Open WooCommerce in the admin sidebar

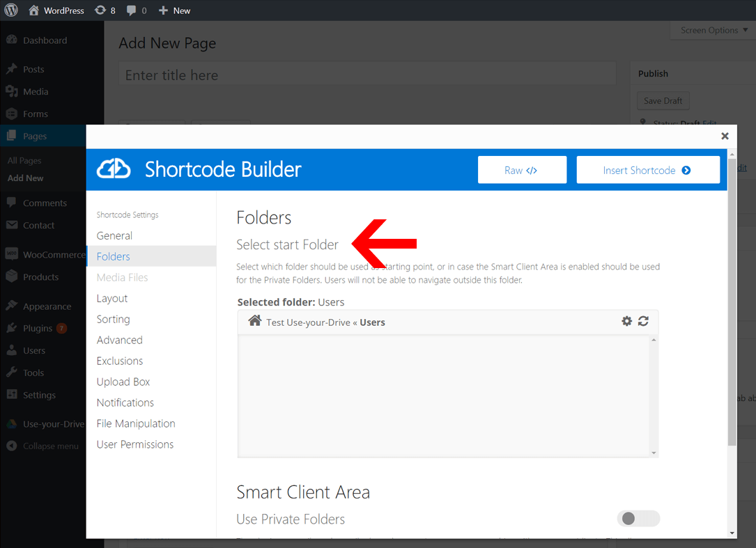point(54,255)
